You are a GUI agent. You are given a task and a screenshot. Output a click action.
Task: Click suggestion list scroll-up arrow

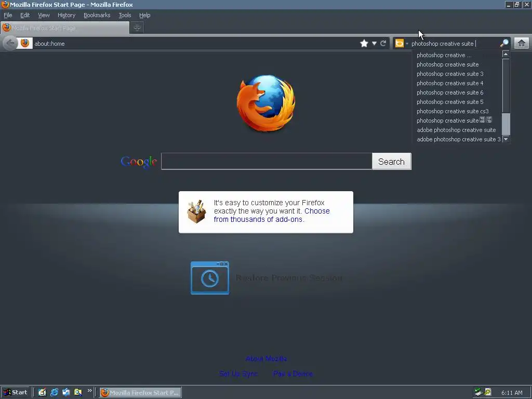coord(506,54)
